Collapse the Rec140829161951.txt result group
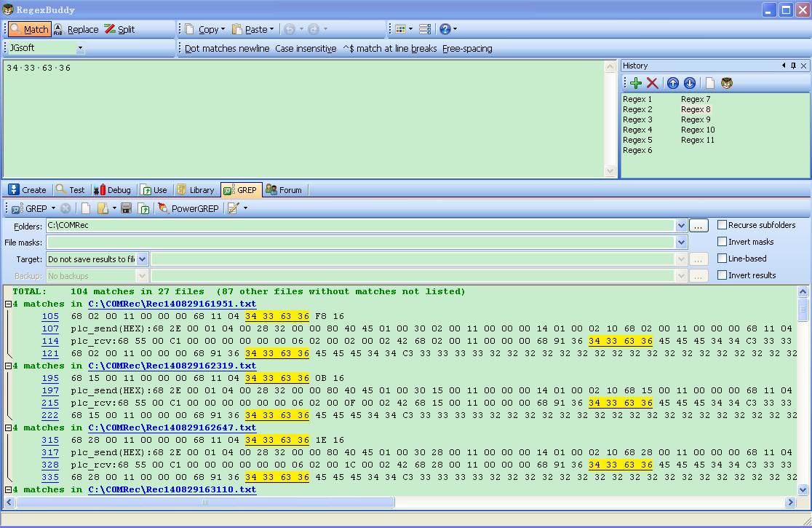 coord(8,304)
